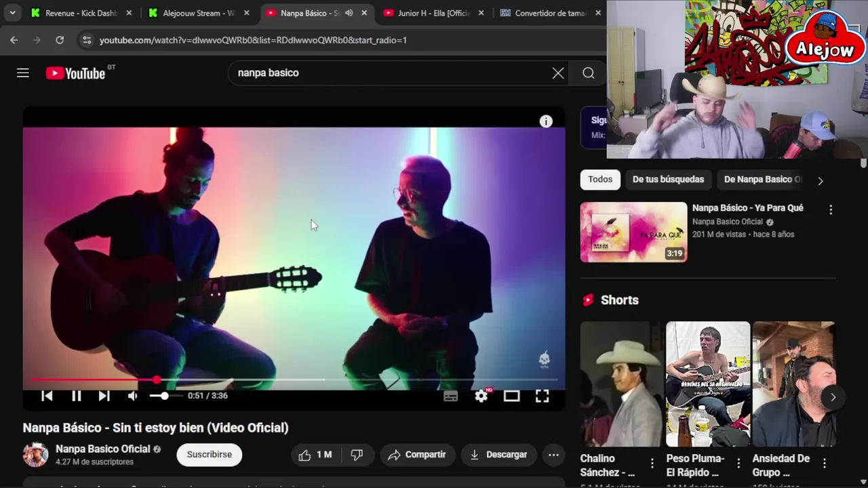
Task: Open the Peso Pluma El Rápido short
Action: point(708,384)
